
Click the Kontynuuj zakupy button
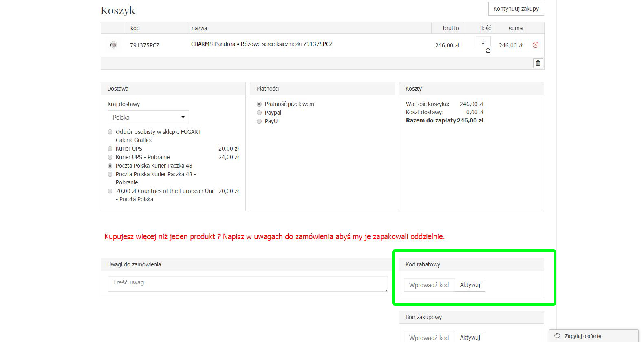(x=516, y=9)
